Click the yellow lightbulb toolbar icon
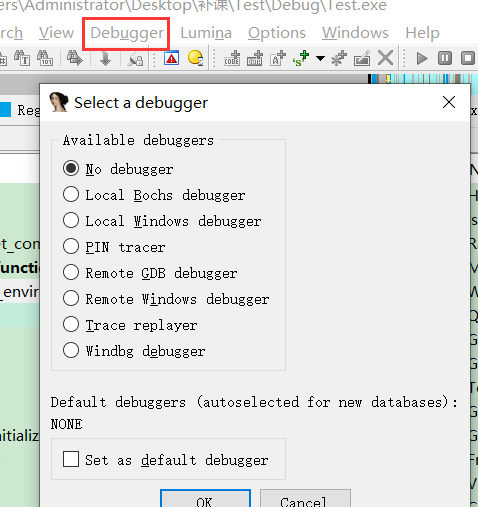This screenshot has height=507, width=478. point(195,58)
